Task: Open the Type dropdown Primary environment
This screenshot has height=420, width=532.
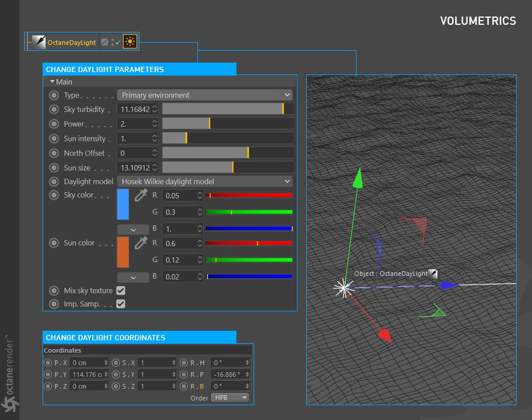Action: pos(205,95)
